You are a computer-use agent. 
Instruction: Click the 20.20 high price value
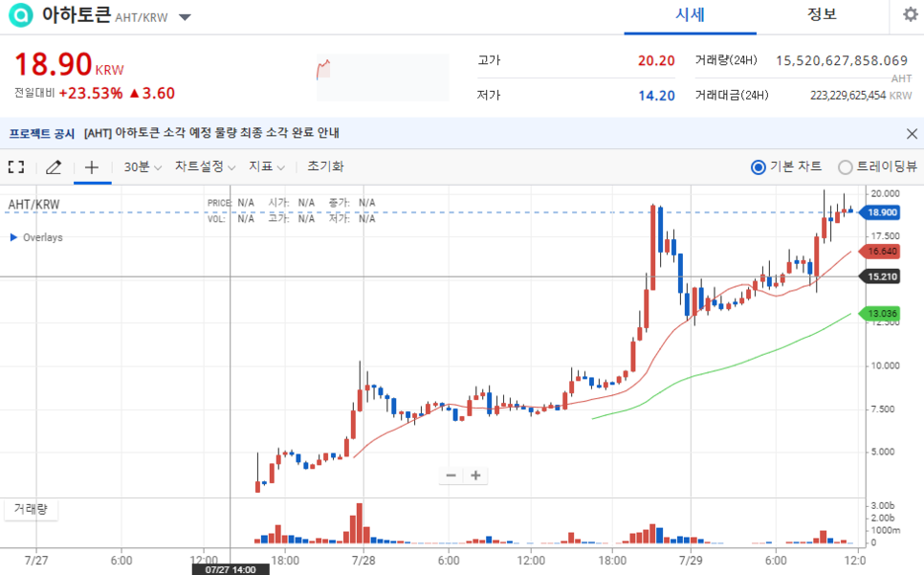656,60
